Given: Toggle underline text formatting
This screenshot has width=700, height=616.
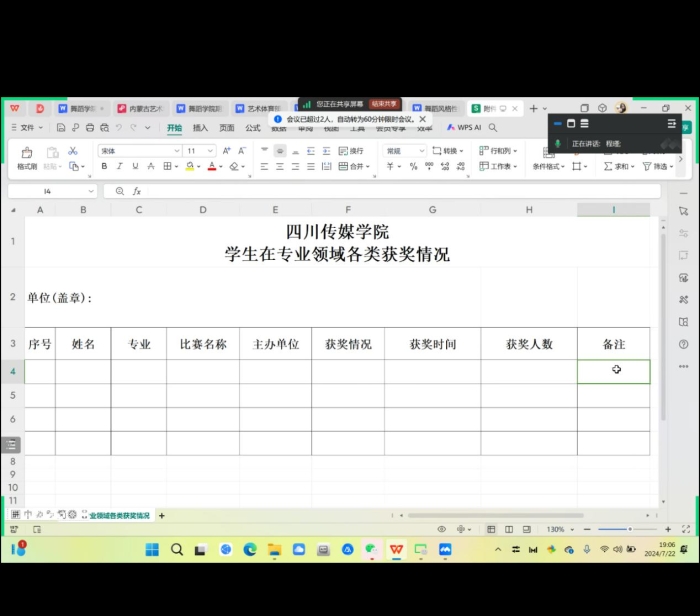Looking at the screenshot, I should point(135,167).
